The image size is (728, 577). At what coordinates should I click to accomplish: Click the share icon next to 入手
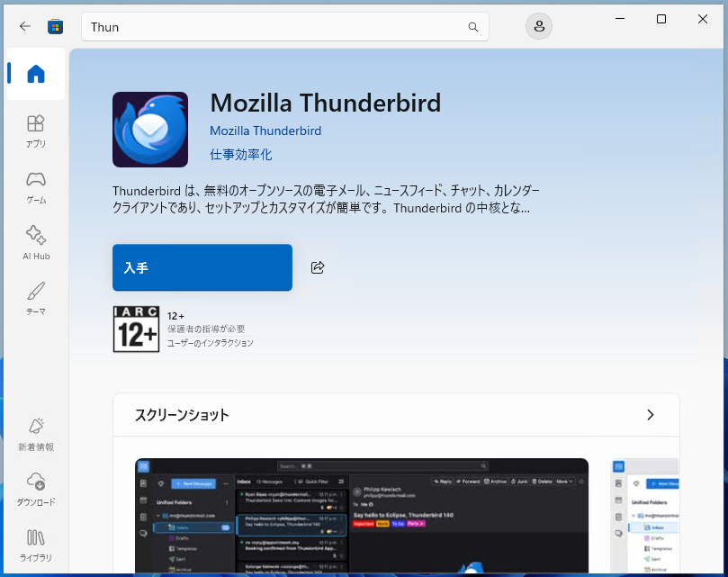318,267
